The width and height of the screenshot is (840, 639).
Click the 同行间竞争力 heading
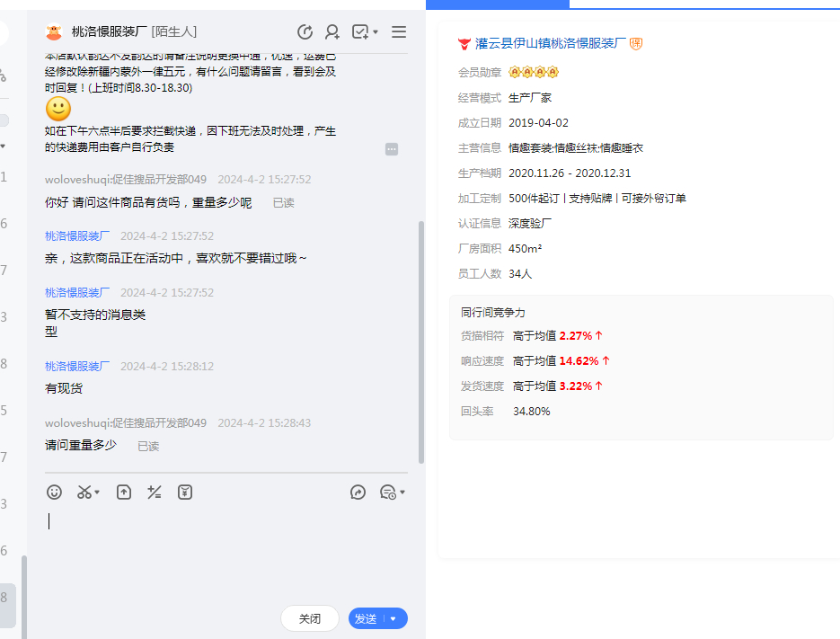493,313
